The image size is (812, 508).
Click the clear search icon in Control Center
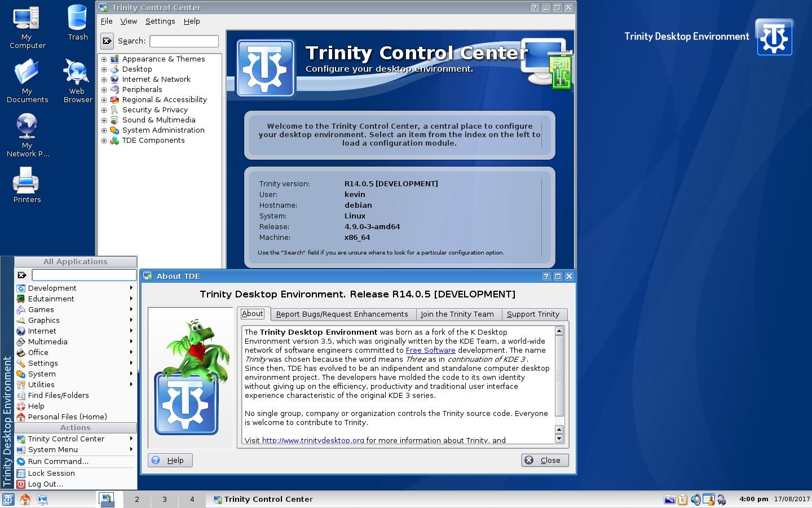pos(107,41)
